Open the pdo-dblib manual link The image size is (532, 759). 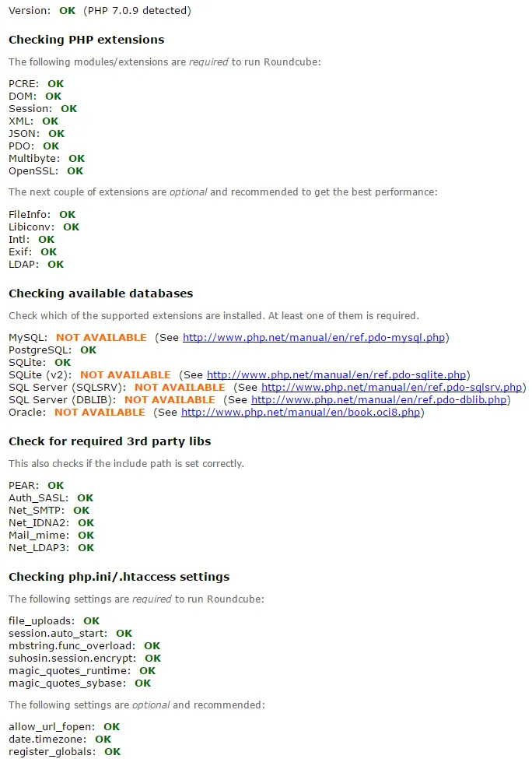379,400
